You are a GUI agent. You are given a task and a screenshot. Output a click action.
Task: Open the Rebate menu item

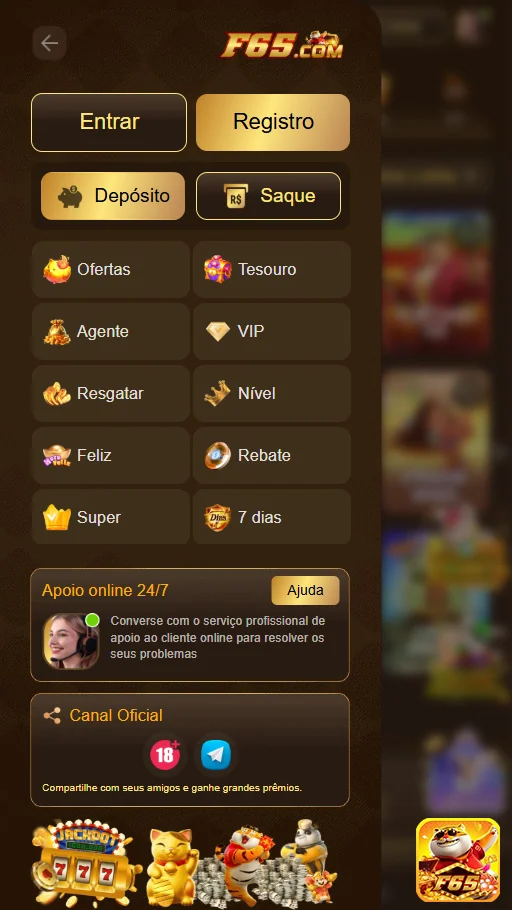[x=272, y=456]
